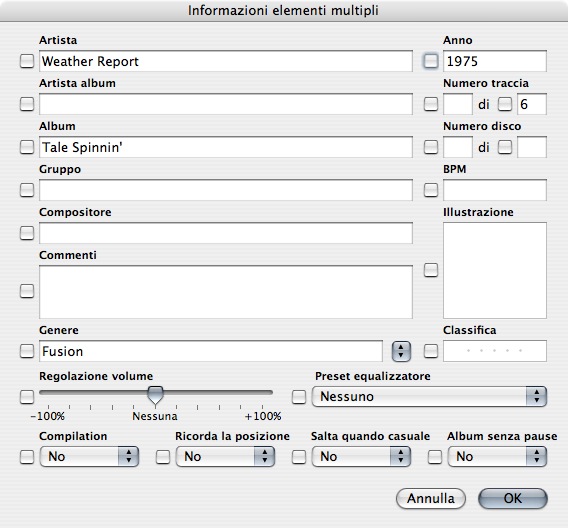This screenshot has width=568, height=528.
Task: Focus the Gruppo text field
Action: pos(226,190)
